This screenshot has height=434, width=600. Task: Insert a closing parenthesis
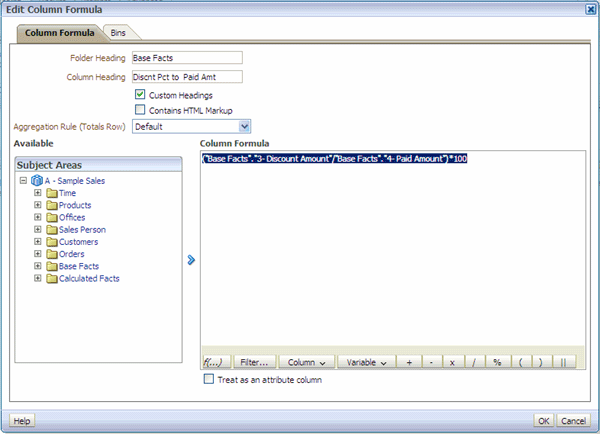541,362
